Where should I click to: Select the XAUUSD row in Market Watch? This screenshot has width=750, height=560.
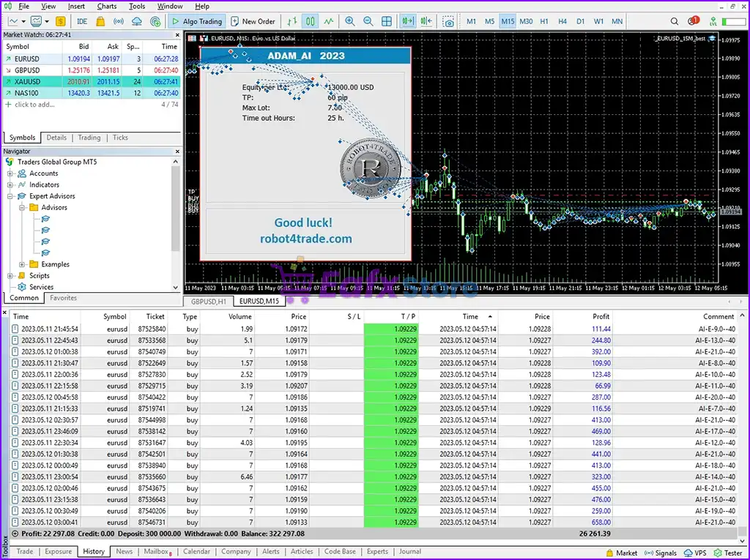[x=92, y=82]
